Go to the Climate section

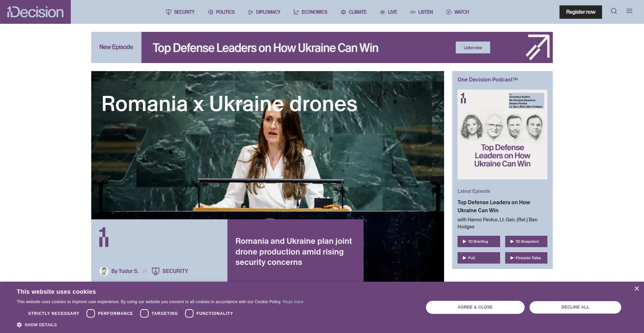(354, 12)
